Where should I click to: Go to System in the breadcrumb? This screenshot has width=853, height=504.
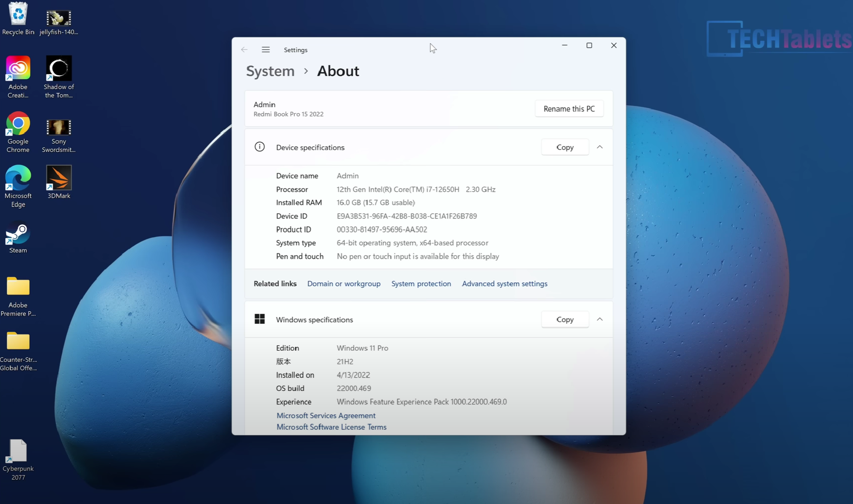pyautogui.click(x=270, y=71)
